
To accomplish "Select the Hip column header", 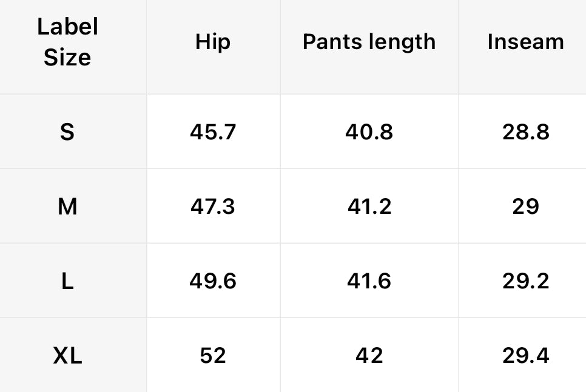I will pos(213,42).
